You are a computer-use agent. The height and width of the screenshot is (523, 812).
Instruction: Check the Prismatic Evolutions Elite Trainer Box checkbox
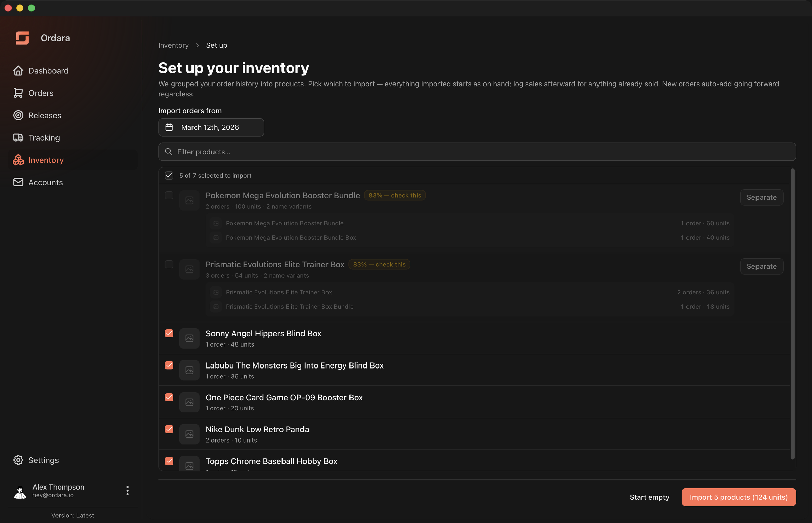tap(169, 264)
